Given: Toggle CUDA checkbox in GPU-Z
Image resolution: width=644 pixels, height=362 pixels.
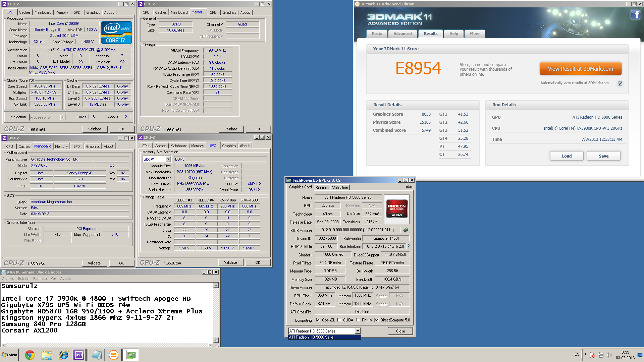Looking at the screenshot, I should [339, 320].
